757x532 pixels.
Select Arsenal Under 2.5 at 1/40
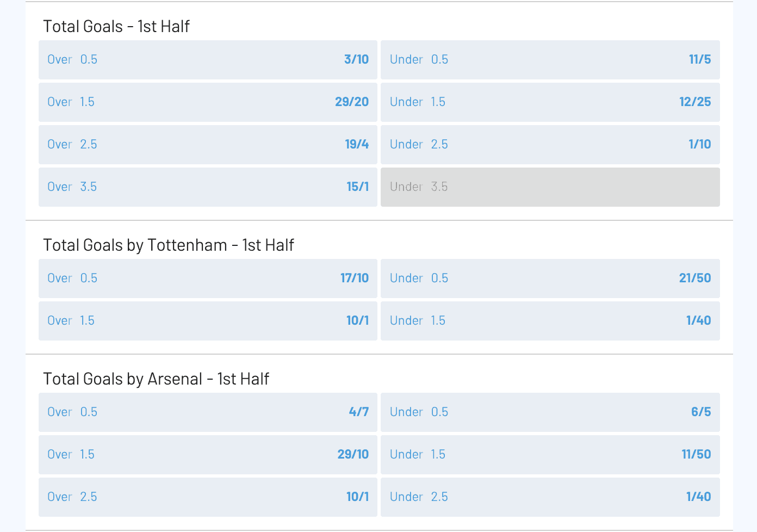[550, 497]
